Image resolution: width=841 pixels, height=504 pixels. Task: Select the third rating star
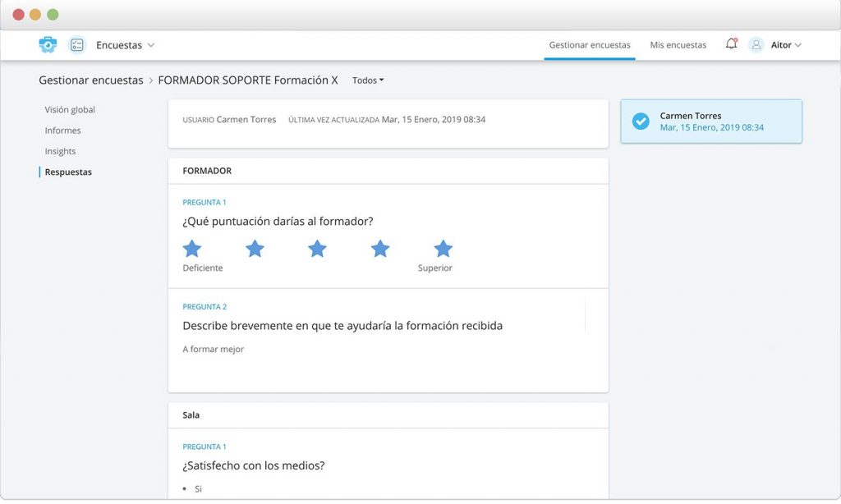coord(317,249)
